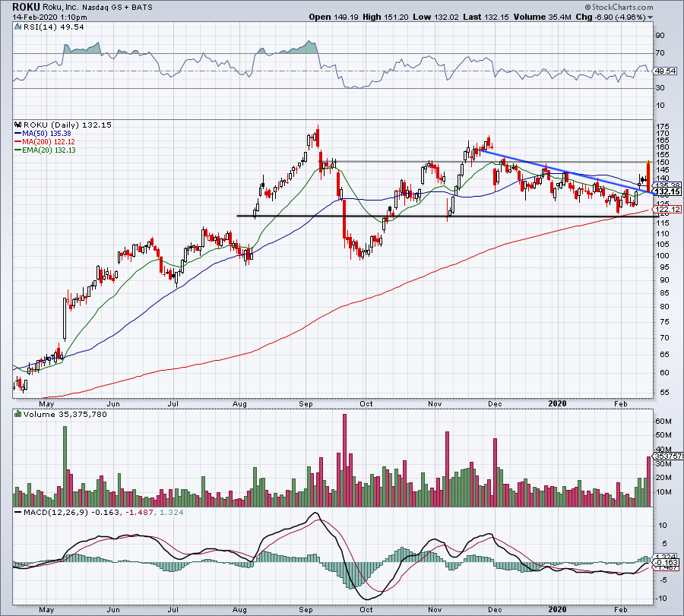Click the ROKU (Daily) candlestick legend icon
Viewport: 684px width, 616px height.
18,125
